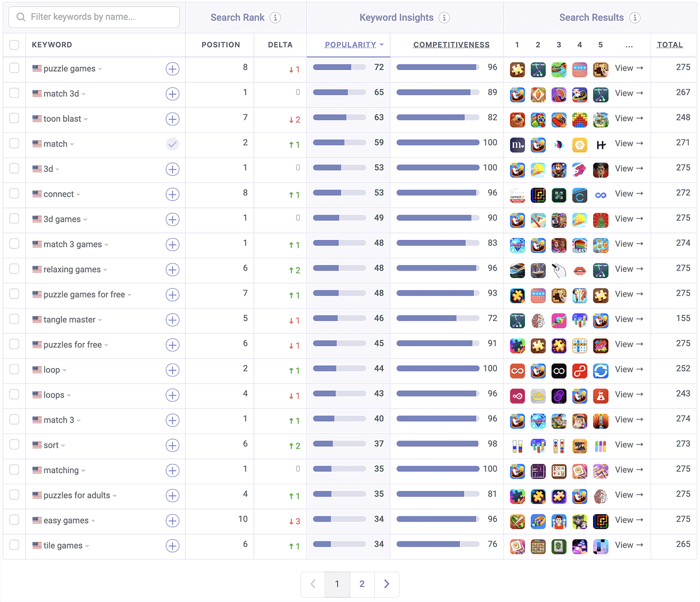Focus the 'Filter keywords by name' field
700x602 pixels.
(x=94, y=17)
